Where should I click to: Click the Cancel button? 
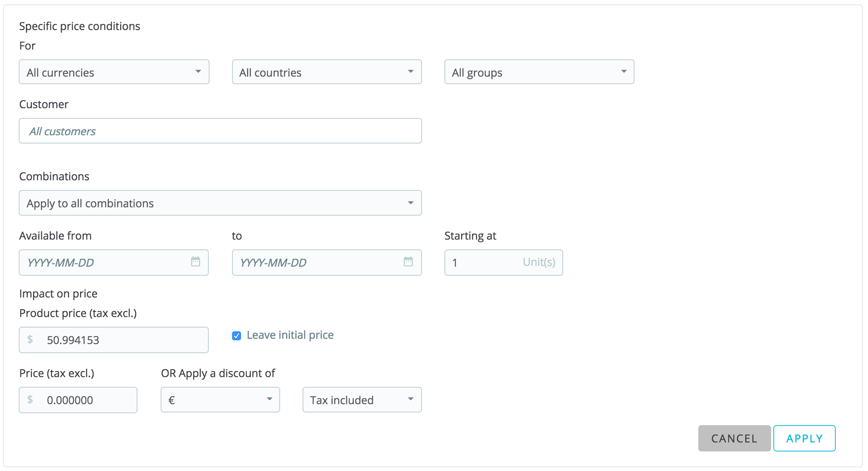(734, 438)
